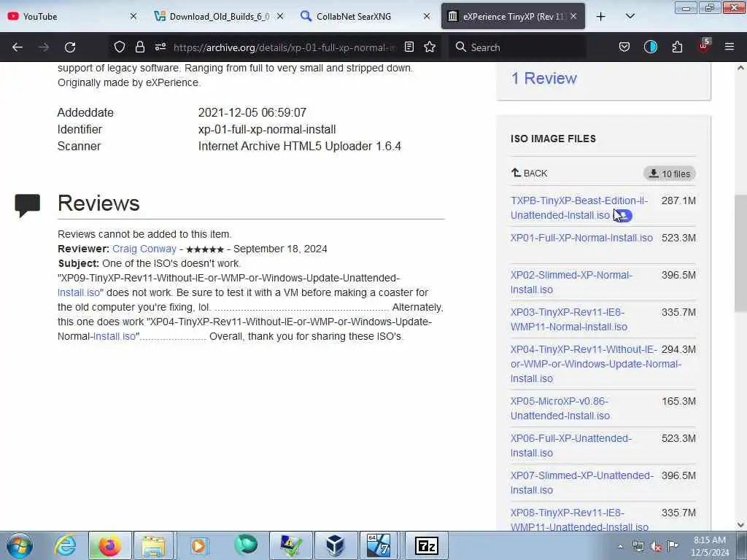
Task: Open the list all tabs chevron
Action: (x=630, y=16)
